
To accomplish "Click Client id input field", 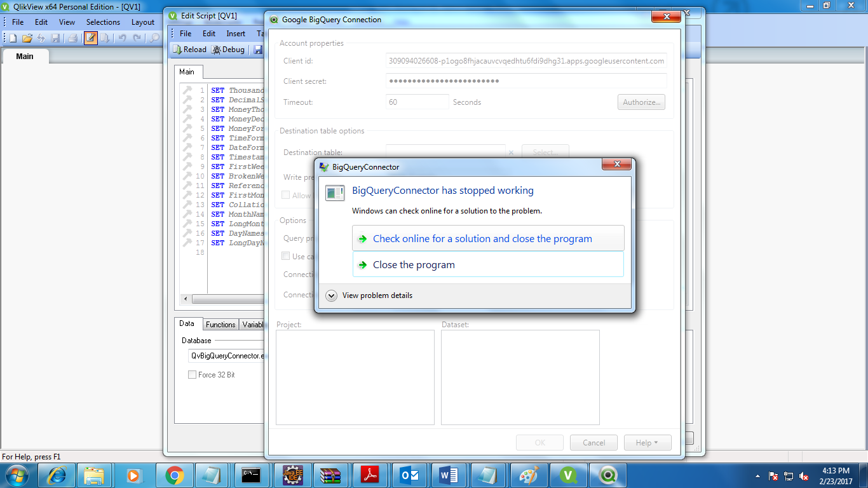I will [526, 61].
